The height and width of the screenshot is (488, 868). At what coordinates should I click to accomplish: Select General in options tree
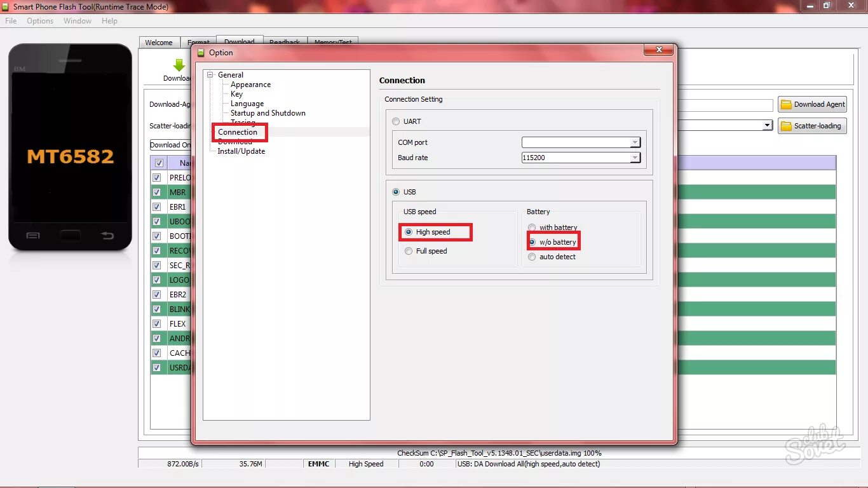231,75
